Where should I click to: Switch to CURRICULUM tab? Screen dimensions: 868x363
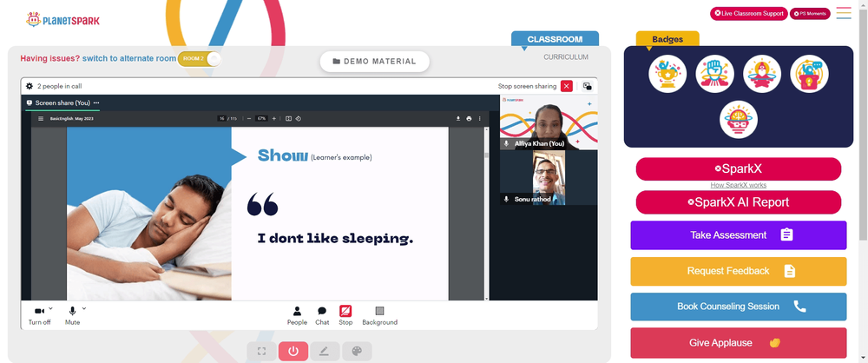pyautogui.click(x=566, y=57)
